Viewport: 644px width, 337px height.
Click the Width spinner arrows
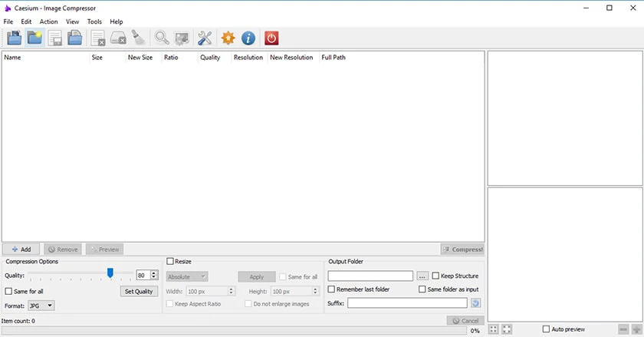[232, 292]
